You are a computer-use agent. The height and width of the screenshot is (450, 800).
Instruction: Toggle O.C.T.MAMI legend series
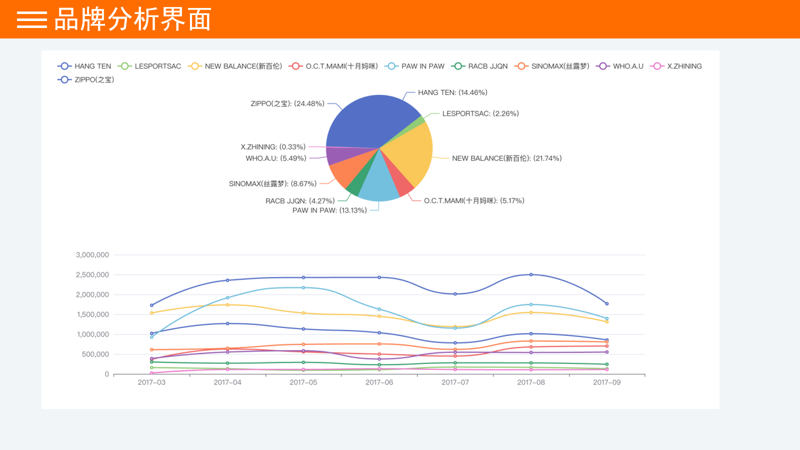coord(333,66)
